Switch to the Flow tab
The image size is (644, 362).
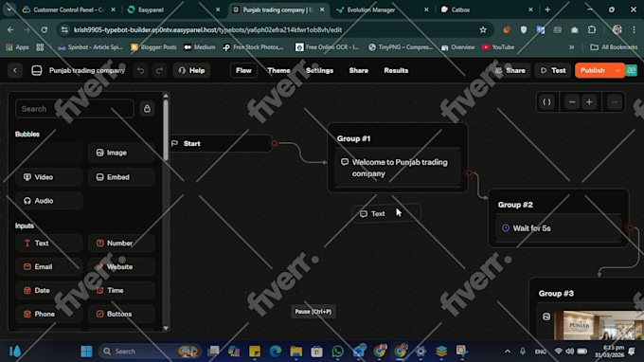pos(243,71)
